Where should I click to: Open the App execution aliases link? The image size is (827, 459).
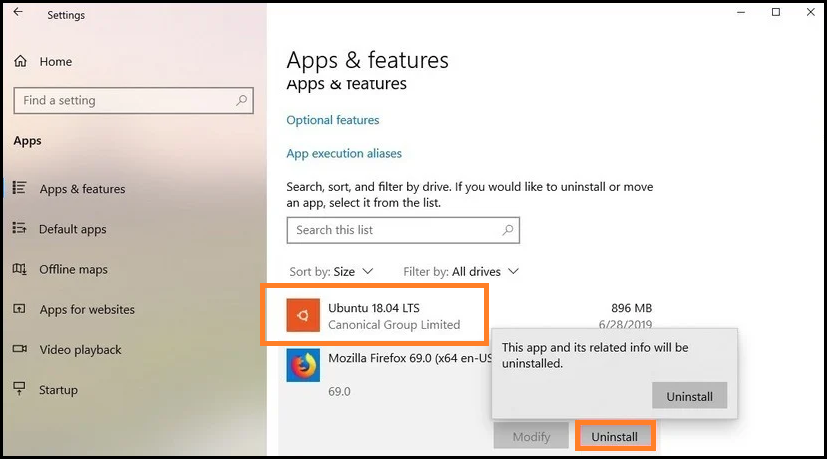point(344,154)
